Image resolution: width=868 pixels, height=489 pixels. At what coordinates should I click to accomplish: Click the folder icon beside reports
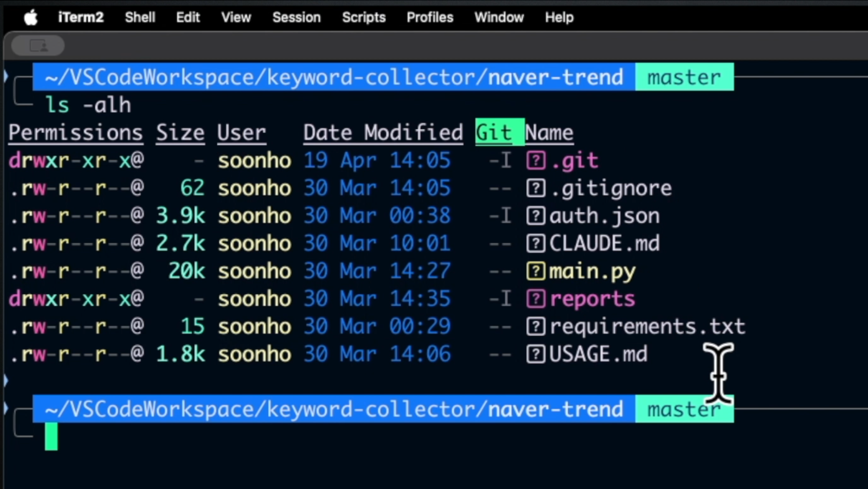coord(536,299)
